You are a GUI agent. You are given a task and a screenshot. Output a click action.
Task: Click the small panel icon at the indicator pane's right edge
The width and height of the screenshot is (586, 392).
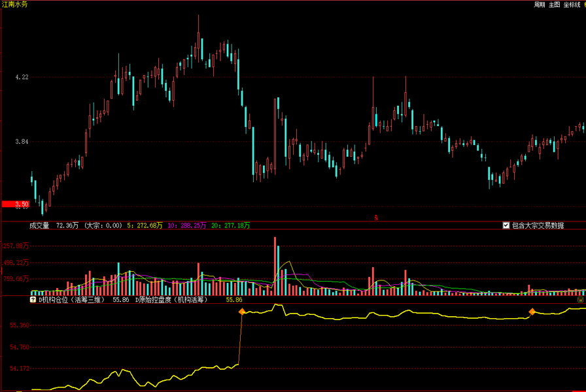(580, 300)
